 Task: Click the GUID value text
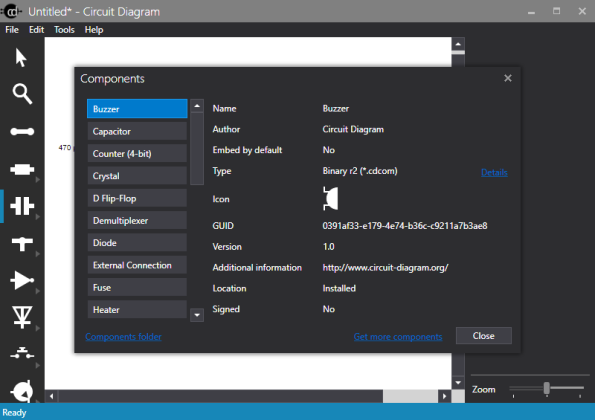point(405,226)
